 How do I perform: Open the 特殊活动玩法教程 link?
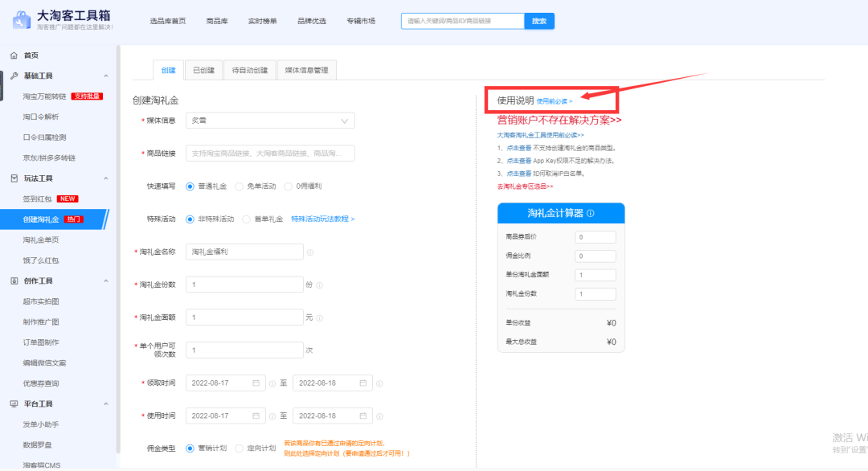tap(322, 219)
